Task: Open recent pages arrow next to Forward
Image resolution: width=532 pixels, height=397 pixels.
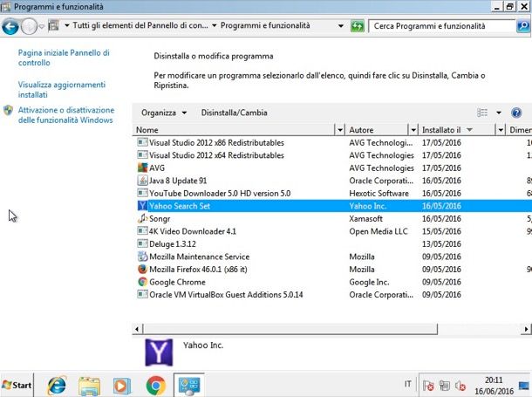Action: [41, 26]
